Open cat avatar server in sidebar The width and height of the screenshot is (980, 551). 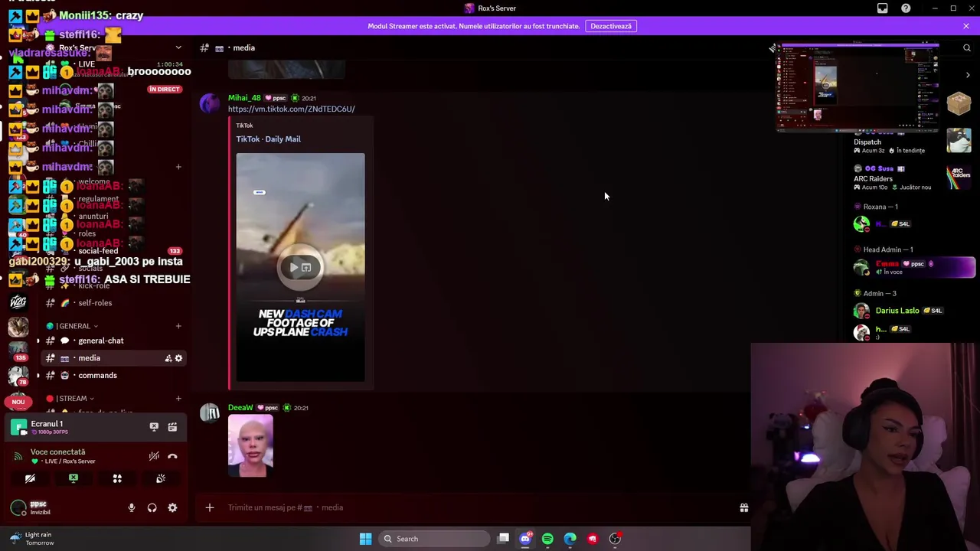18,327
